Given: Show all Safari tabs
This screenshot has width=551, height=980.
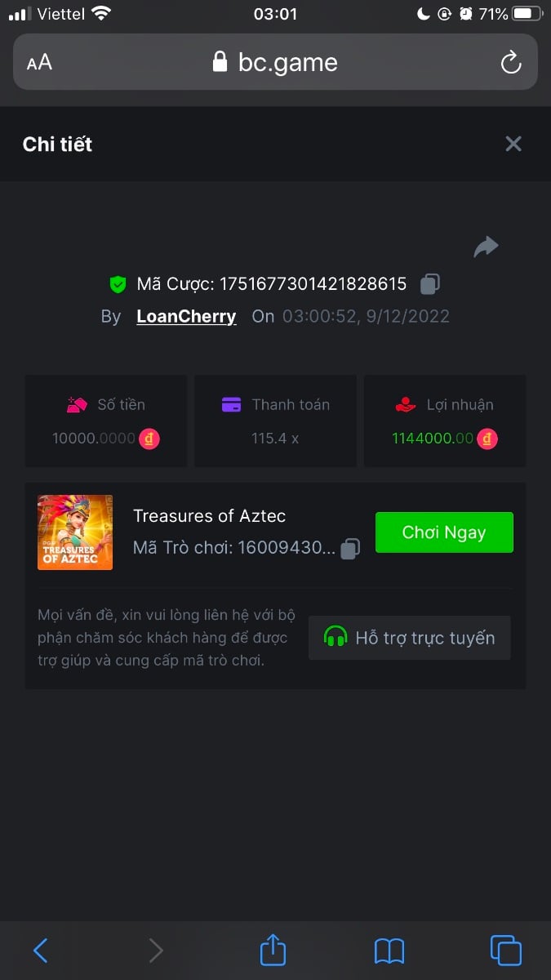Looking at the screenshot, I should [x=505, y=950].
